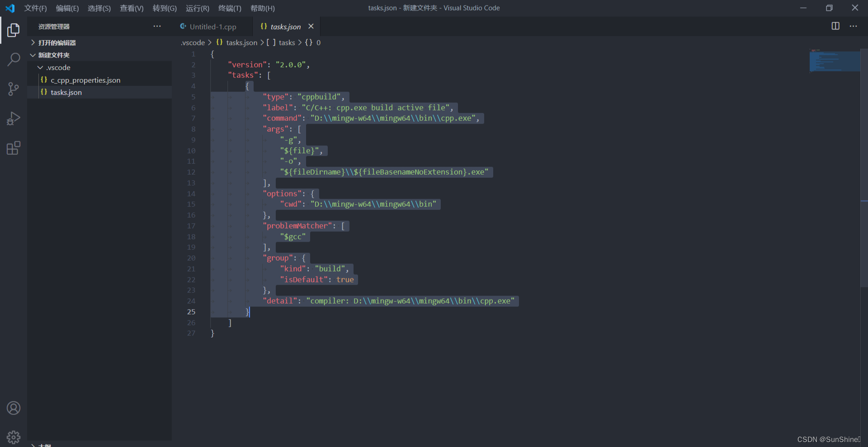The image size is (868, 447).
Task: Click line number 25 in gutter
Action: click(191, 312)
